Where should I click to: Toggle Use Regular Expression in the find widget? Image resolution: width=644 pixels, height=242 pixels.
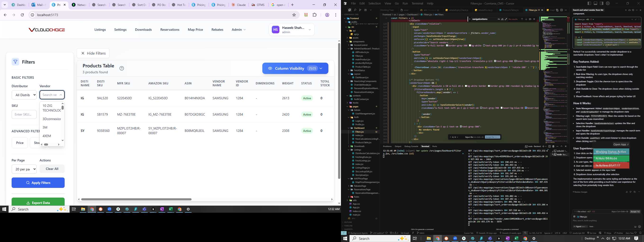[506, 19]
